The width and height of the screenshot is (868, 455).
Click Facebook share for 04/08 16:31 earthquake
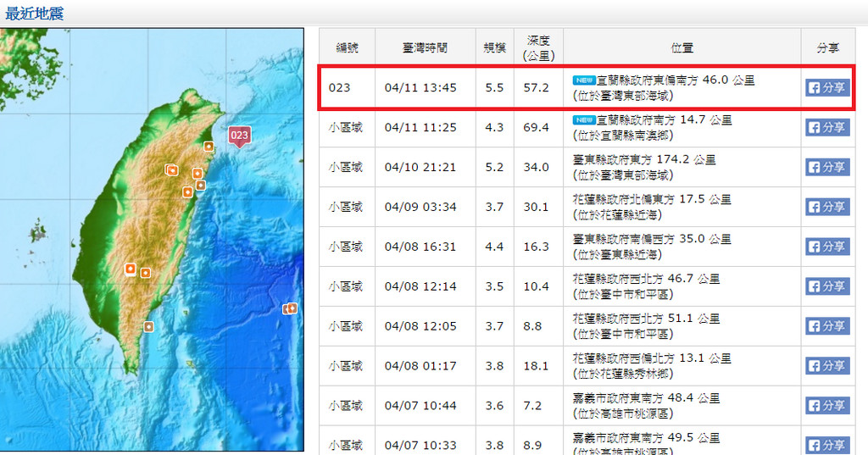tap(826, 247)
